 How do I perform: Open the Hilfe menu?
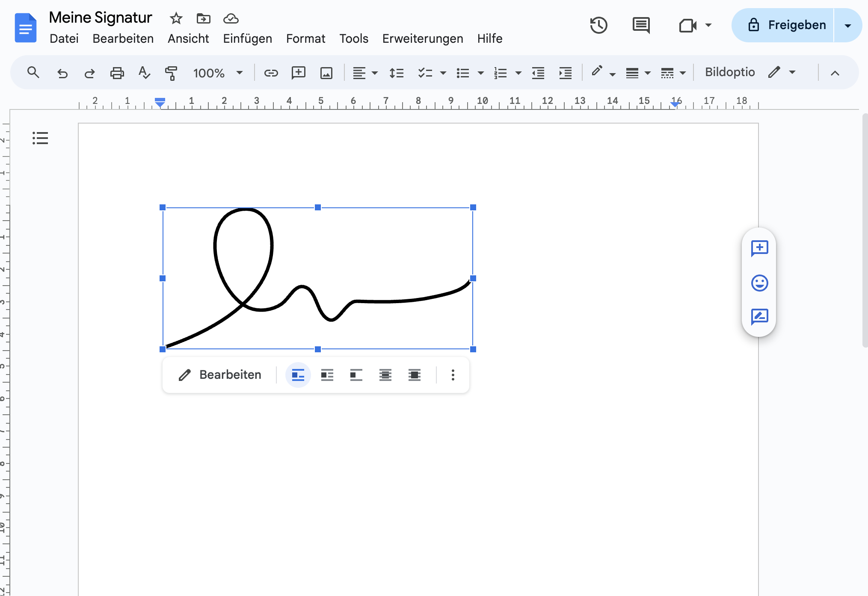(x=490, y=38)
